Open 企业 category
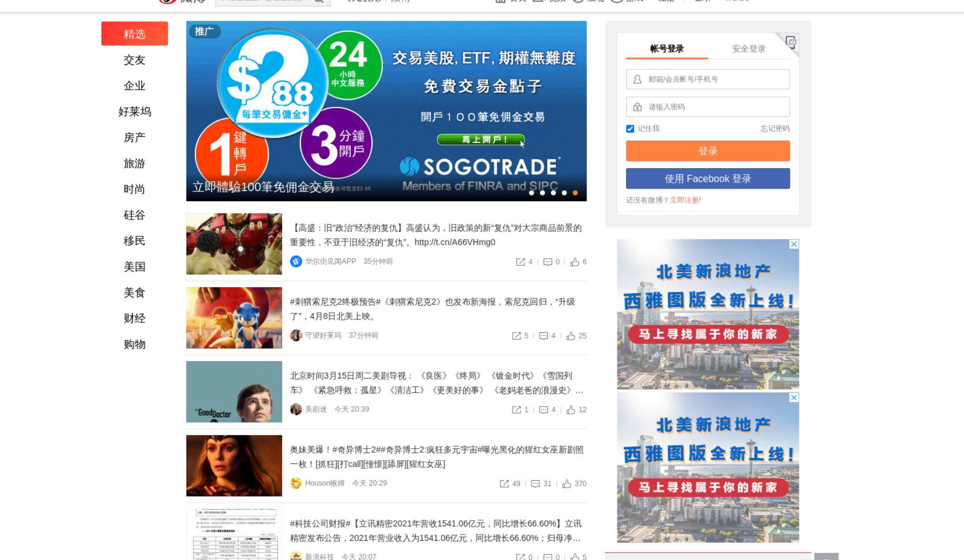 click(x=134, y=86)
